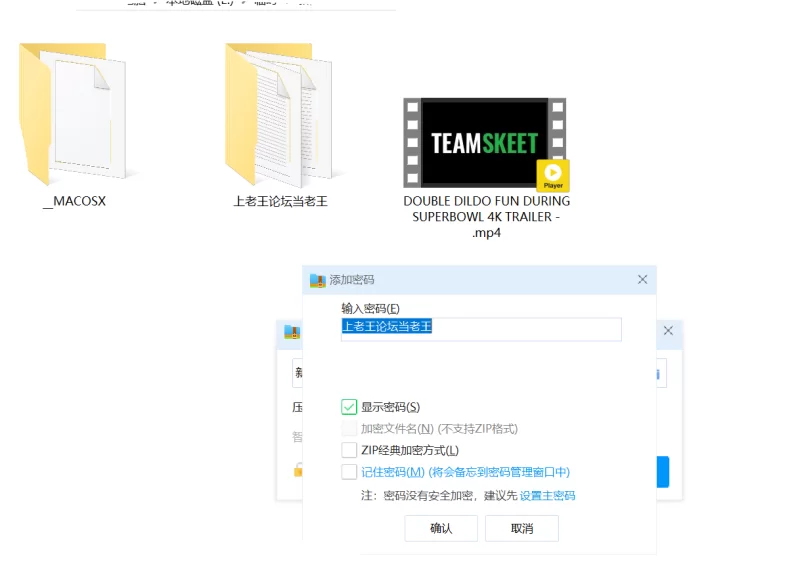Confirm with the 确认 button
800x577 pixels.
coord(441,528)
